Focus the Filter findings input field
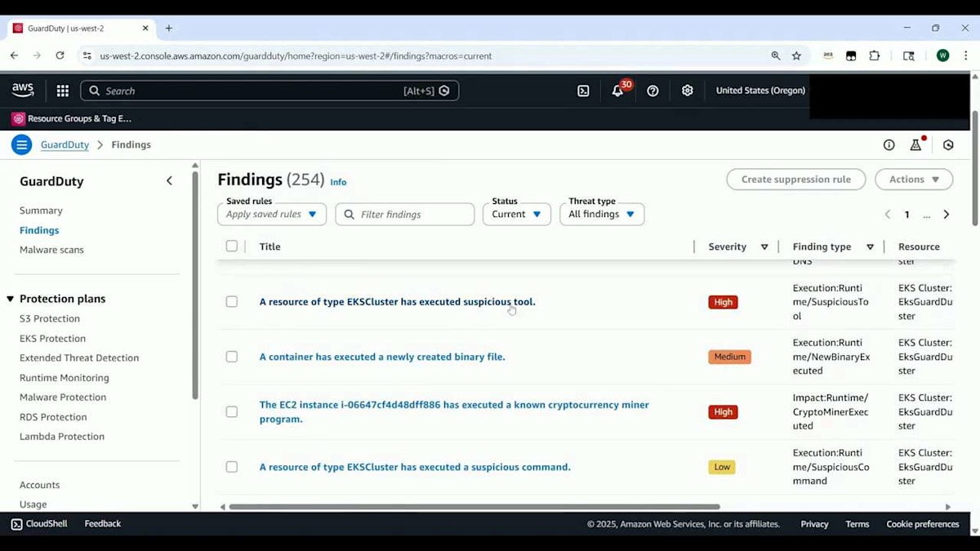The image size is (980, 551). coord(405,214)
